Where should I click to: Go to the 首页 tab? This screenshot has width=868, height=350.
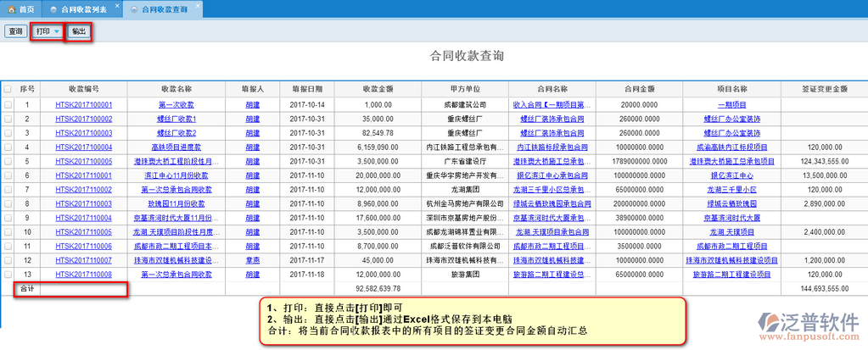tap(27, 9)
